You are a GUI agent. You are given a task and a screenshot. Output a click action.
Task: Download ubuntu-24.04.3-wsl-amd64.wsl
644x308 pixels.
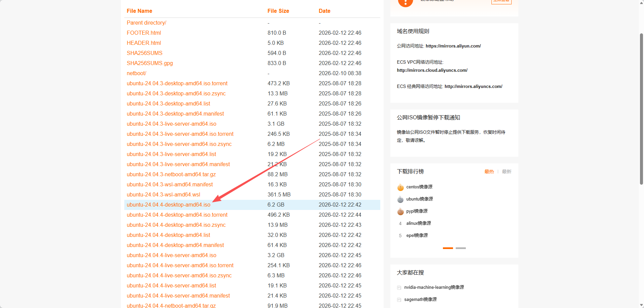coord(163,194)
